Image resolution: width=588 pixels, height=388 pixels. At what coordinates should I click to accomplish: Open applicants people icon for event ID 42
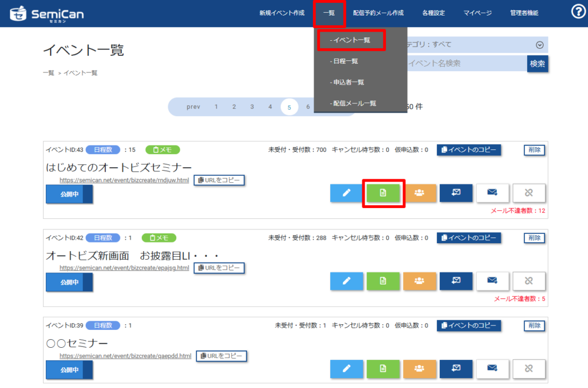pyautogui.click(x=420, y=281)
